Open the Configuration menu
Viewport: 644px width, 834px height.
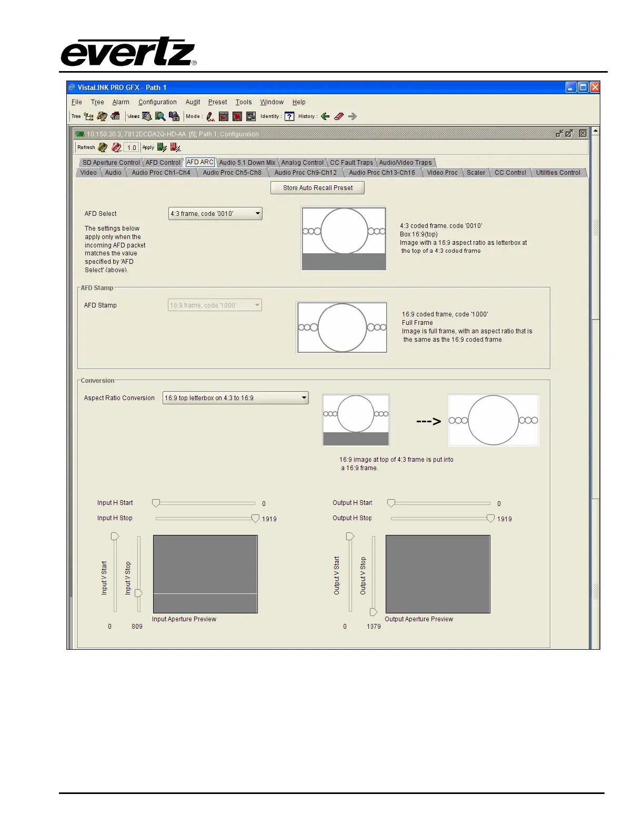pyautogui.click(x=157, y=102)
